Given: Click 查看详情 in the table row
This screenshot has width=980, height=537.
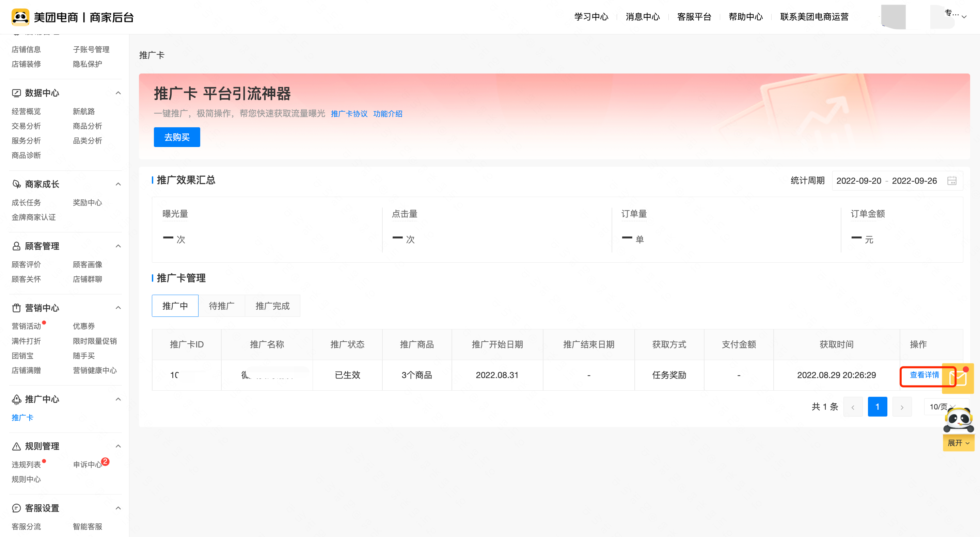Looking at the screenshot, I should point(924,375).
